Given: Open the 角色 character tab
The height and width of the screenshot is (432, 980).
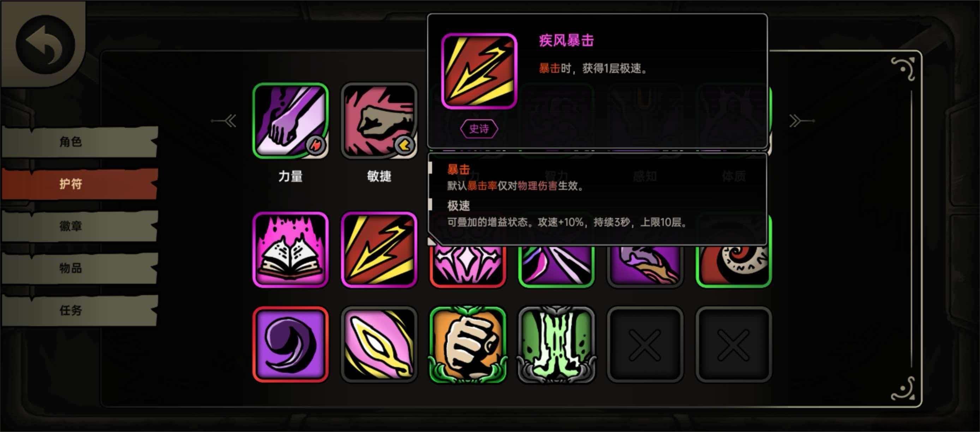Looking at the screenshot, I should (79, 142).
